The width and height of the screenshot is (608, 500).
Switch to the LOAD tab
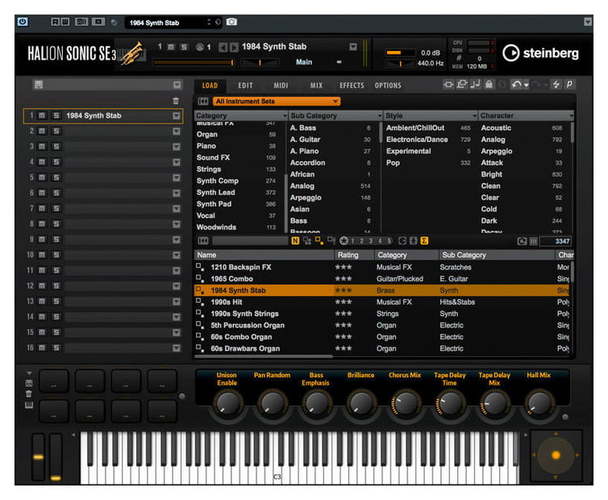pyautogui.click(x=210, y=85)
